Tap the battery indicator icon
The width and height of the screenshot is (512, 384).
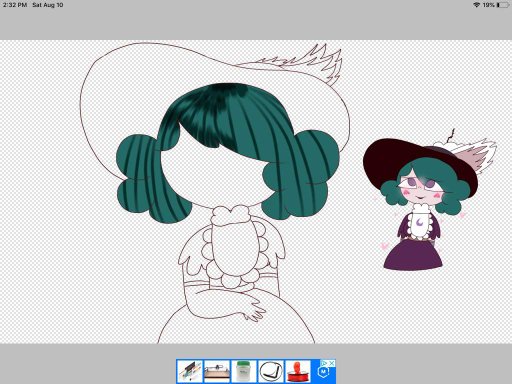tap(503, 5)
